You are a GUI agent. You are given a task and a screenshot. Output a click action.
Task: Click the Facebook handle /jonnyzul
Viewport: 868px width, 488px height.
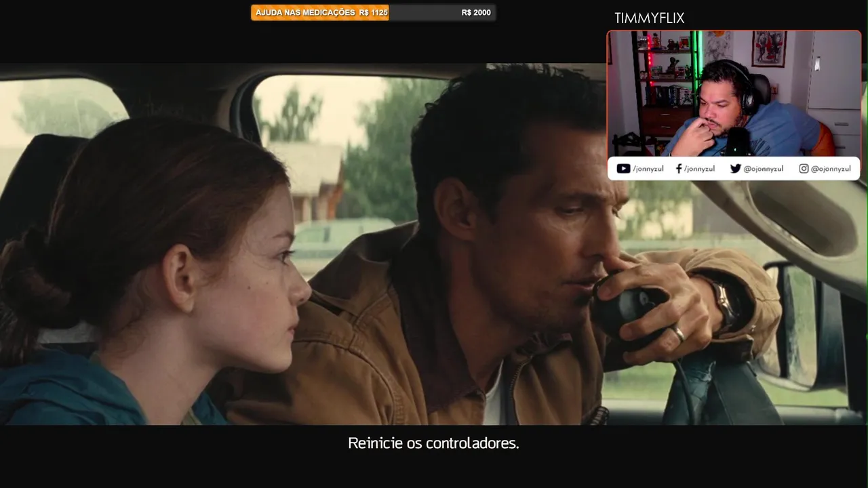[699, 169]
